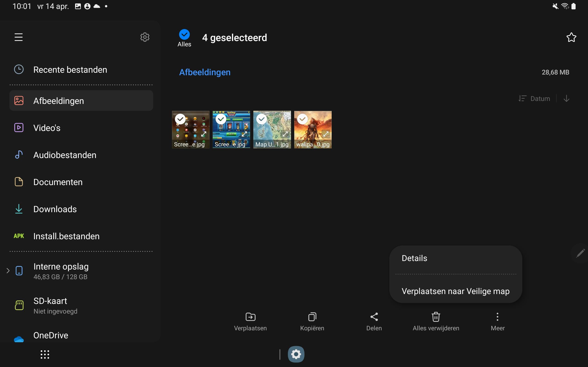This screenshot has height=367, width=588.
Task: Tap Verplaatsen move icon
Action: tap(250, 317)
